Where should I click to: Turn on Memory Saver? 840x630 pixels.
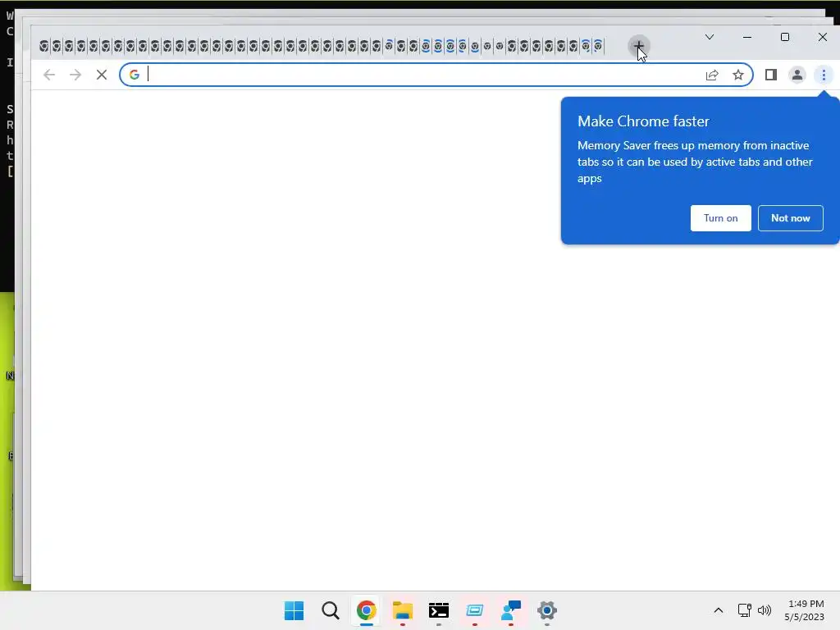point(720,218)
